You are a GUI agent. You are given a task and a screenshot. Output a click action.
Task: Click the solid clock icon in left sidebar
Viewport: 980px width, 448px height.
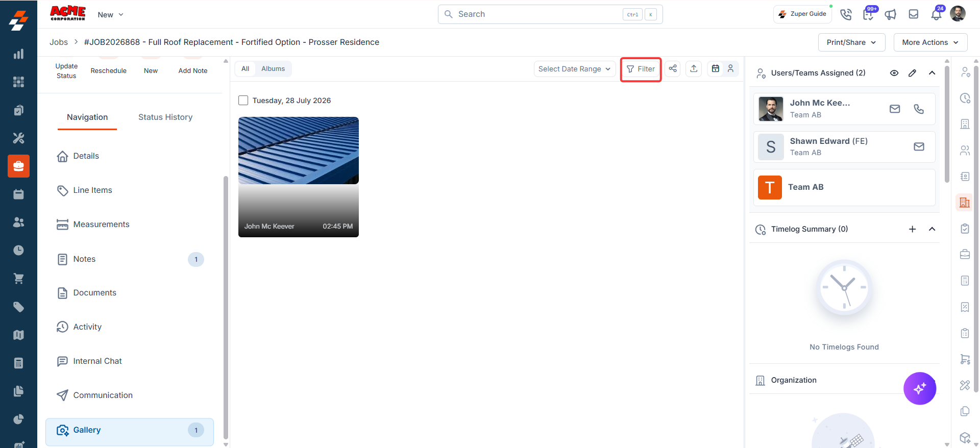[18, 250]
